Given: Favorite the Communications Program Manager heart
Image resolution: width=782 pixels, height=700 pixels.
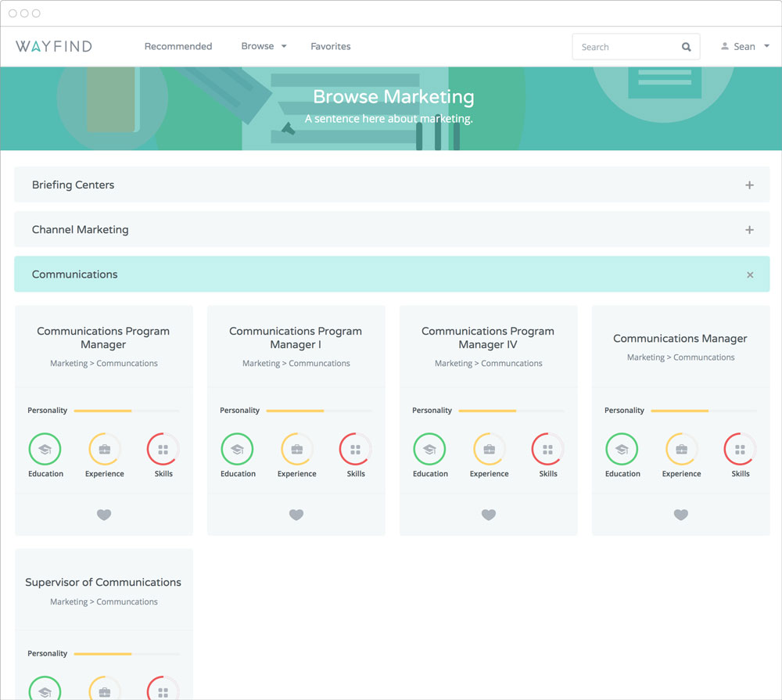Looking at the screenshot, I should pos(104,515).
